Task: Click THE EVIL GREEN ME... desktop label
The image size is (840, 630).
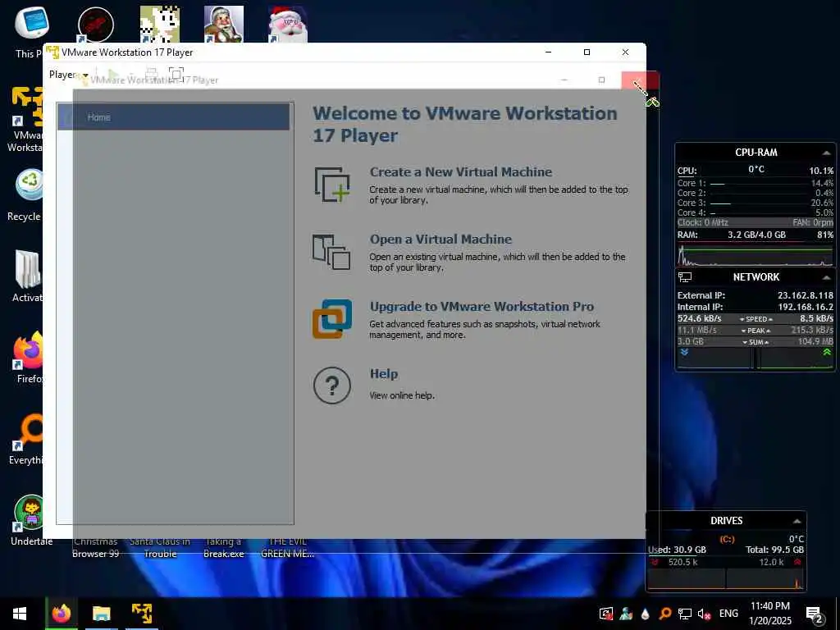Action: (288, 547)
